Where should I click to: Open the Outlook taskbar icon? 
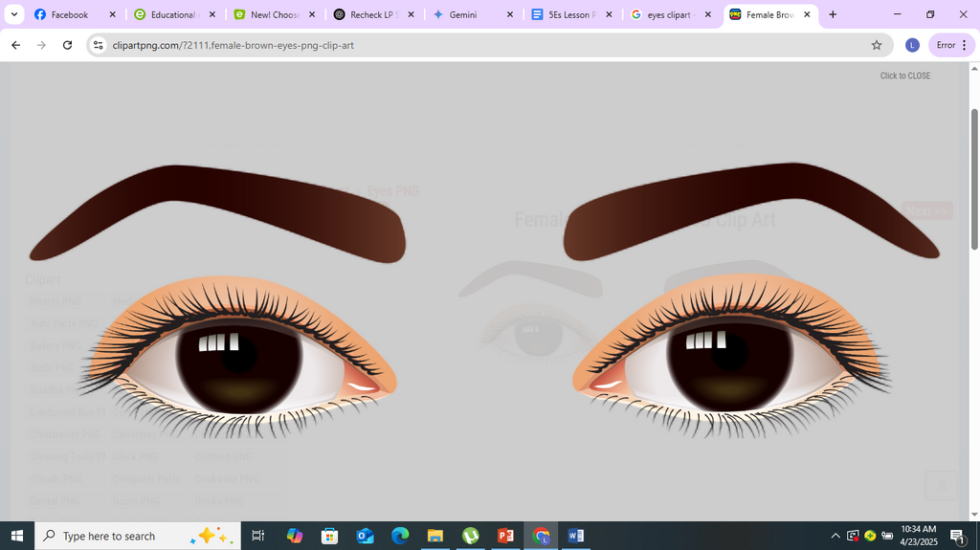365,536
